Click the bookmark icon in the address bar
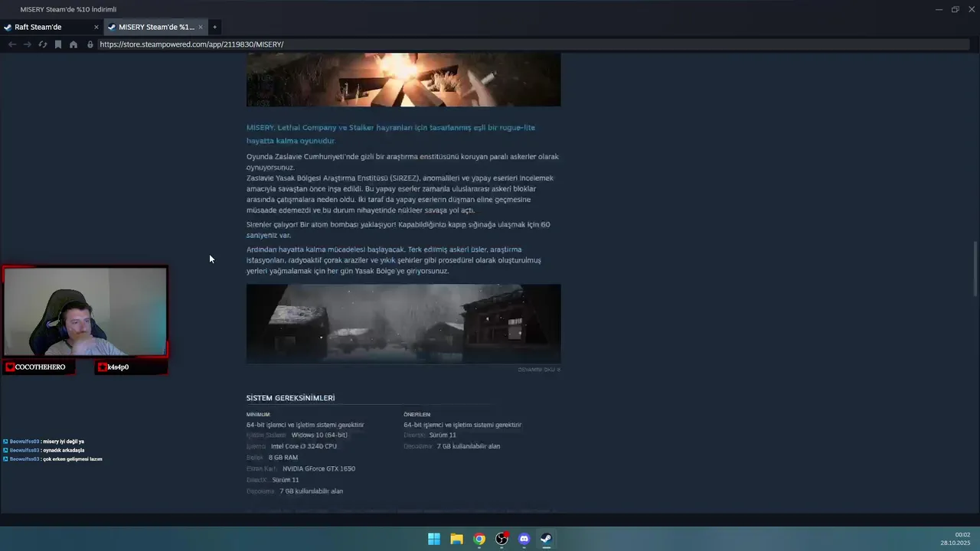The image size is (980, 551). point(58,44)
